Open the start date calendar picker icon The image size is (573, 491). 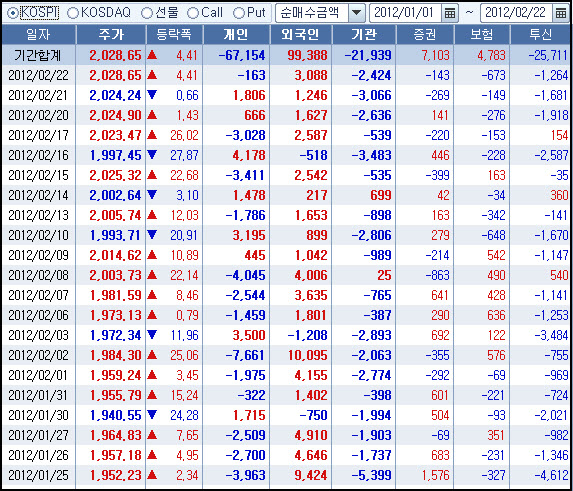(x=450, y=13)
